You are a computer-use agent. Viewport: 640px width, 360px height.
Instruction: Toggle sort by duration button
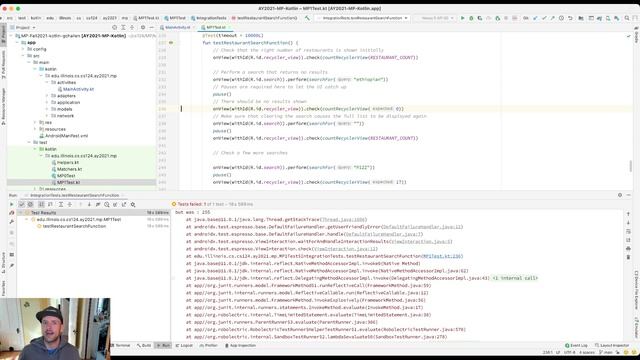pyautogui.click(x=50, y=204)
